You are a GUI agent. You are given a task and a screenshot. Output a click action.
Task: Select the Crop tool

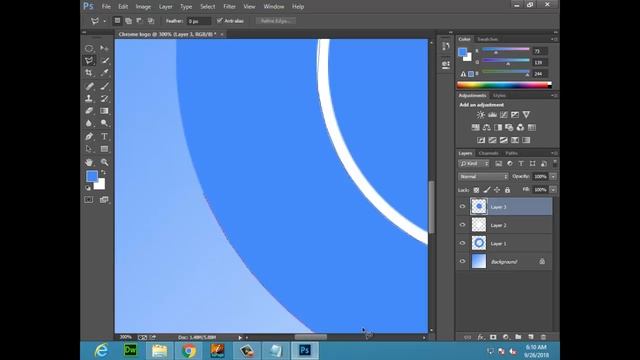[89, 73]
